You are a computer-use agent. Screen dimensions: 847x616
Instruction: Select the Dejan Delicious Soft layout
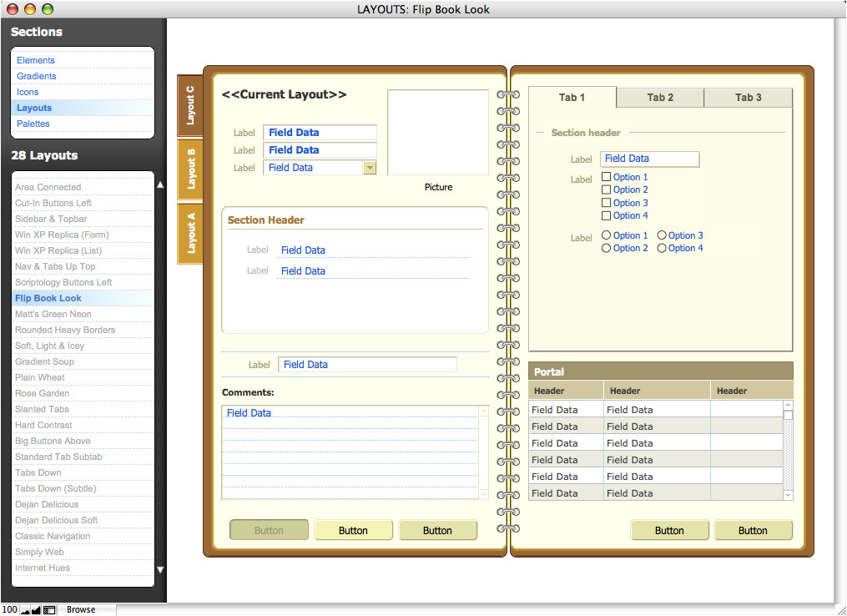(x=83, y=520)
